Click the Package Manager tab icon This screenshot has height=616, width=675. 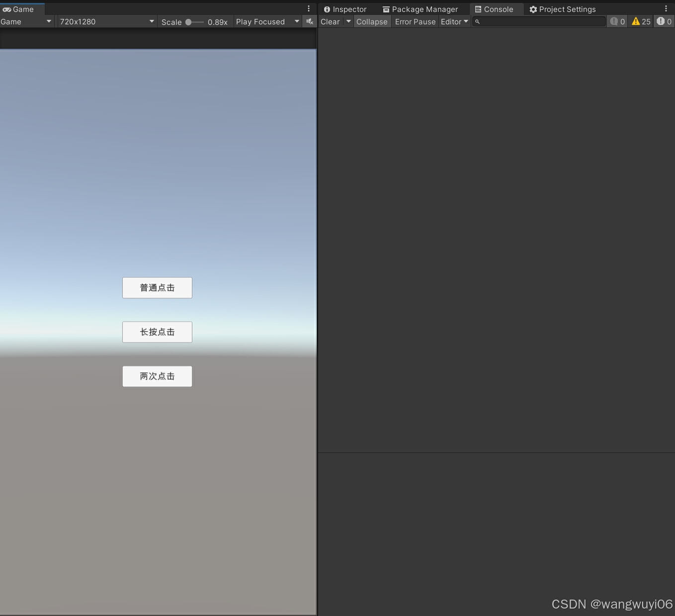coord(386,9)
